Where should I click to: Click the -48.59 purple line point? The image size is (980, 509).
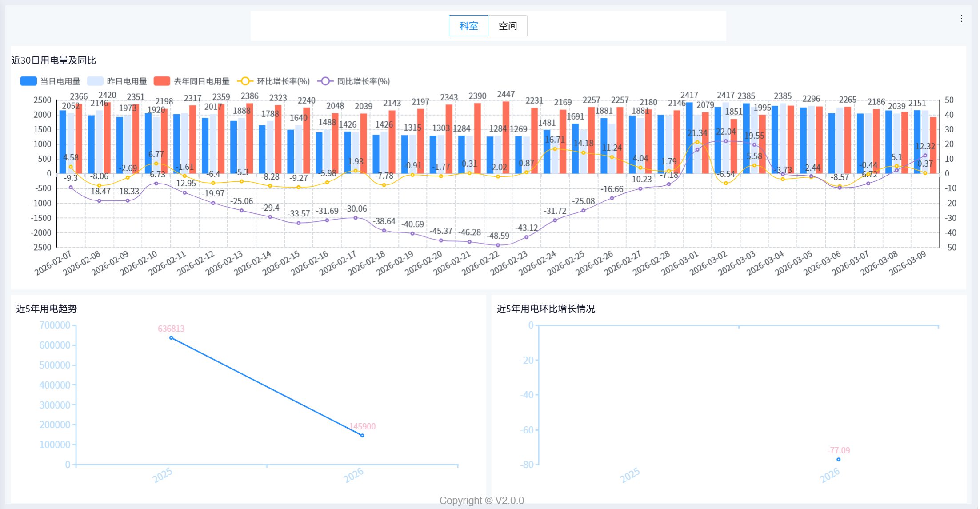point(498,245)
